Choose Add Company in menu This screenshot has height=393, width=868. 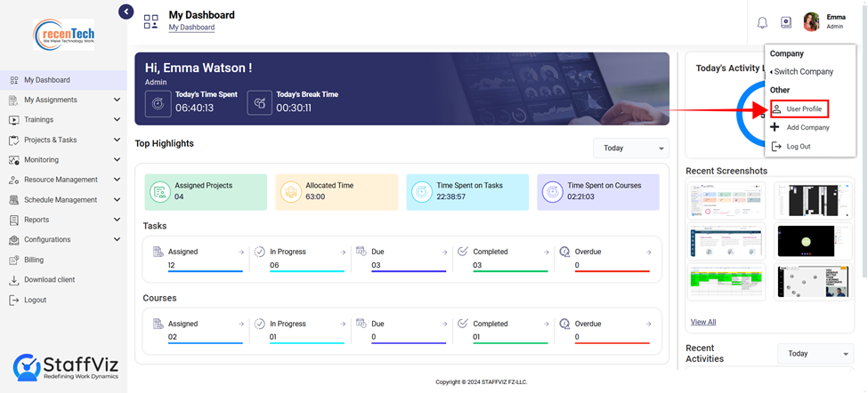(x=800, y=128)
